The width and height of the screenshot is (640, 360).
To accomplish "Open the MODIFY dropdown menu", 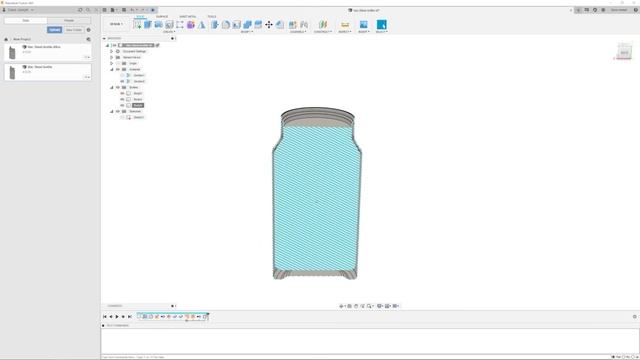I will [x=247, y=32].
